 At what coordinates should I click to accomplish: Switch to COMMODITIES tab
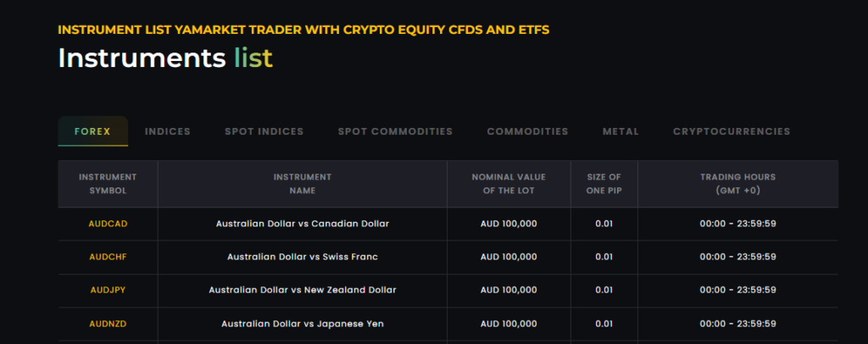527,131
